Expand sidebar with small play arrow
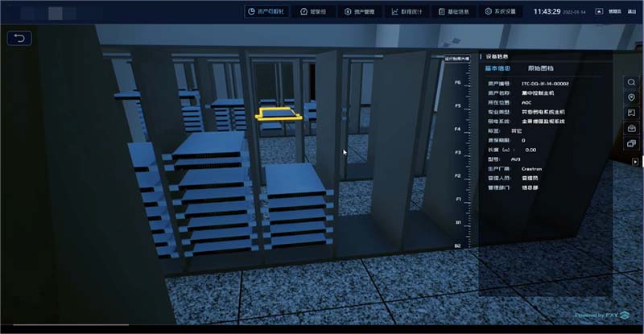Image resolution: width=644 pixels, height=334 pixels. coord(635,162)
